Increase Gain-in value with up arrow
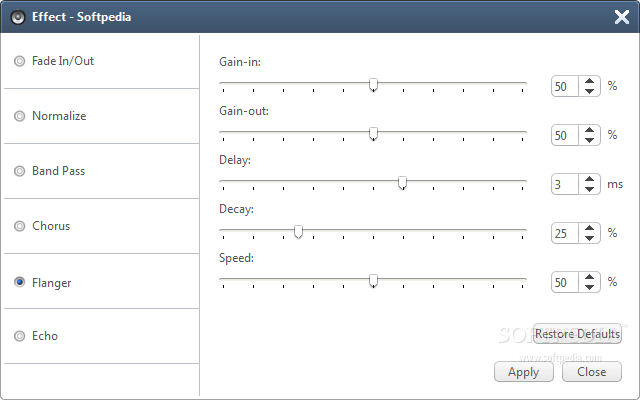 tap(589, 81)
